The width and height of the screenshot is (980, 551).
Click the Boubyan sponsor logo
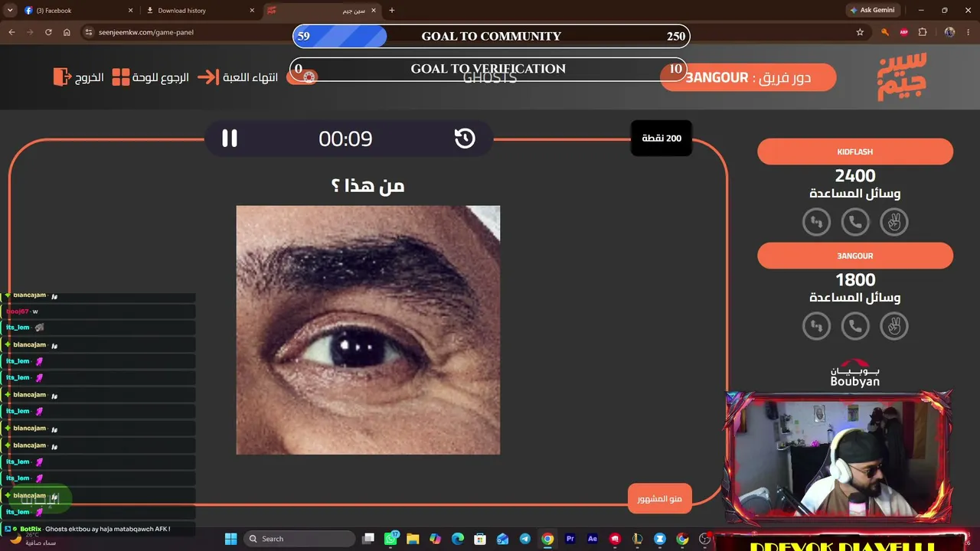pyautogui.click(x=855, y=373)
